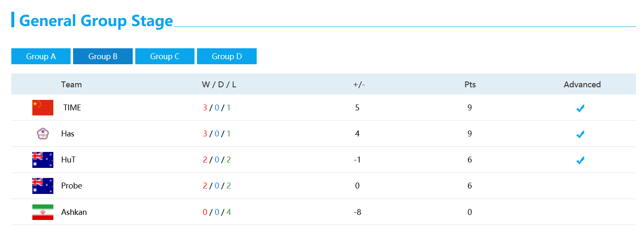Screen dimensions: 644x238
Task: Click the Australian flag beside HuT
Action: click(43, 160)
